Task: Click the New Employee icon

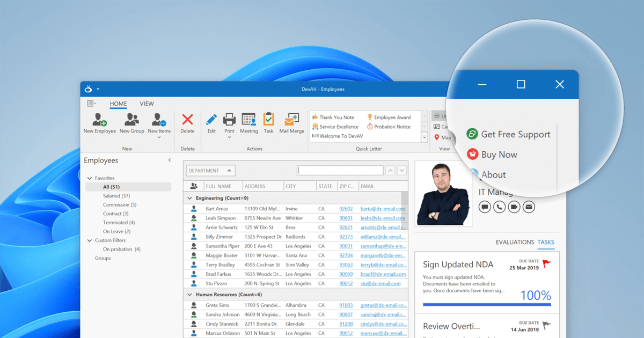Action: pyautogui.click(x=100, y=119)
